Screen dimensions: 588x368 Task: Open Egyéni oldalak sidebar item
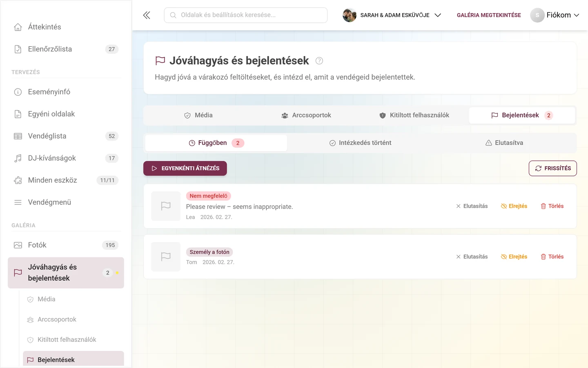[66, 114]
